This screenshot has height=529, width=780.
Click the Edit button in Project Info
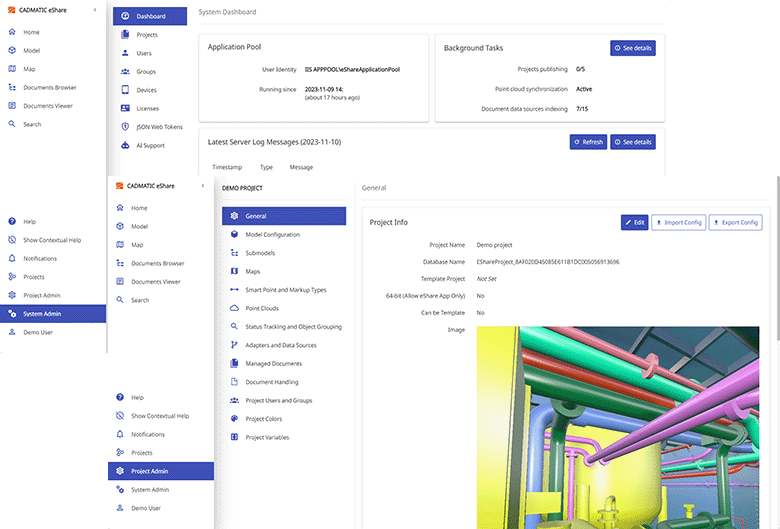point(634,222)
